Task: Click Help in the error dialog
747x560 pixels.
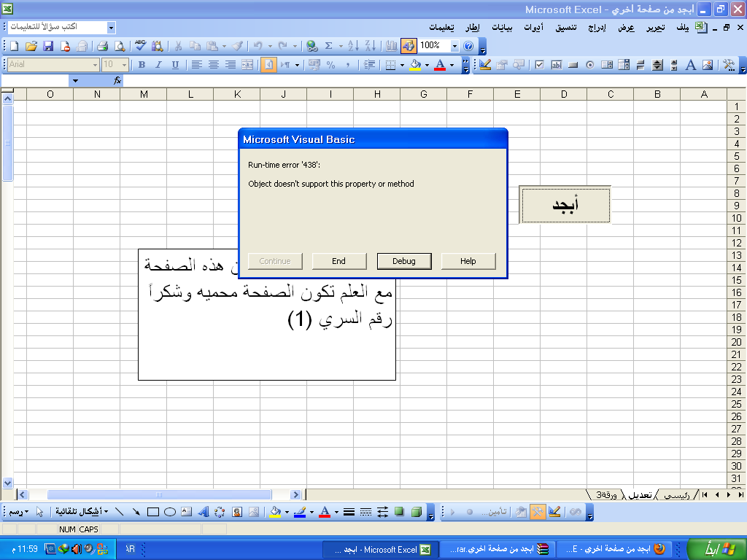Action: (468, 261)
